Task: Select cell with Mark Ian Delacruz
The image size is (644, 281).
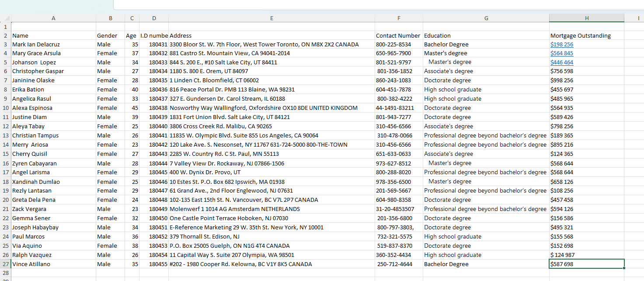Action: 53,44
